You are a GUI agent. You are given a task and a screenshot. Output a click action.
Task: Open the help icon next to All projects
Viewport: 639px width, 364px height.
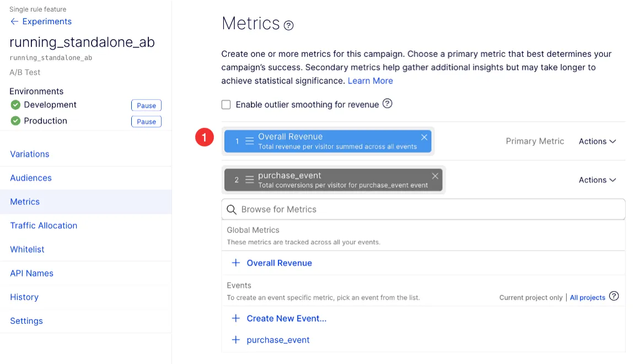614,296
